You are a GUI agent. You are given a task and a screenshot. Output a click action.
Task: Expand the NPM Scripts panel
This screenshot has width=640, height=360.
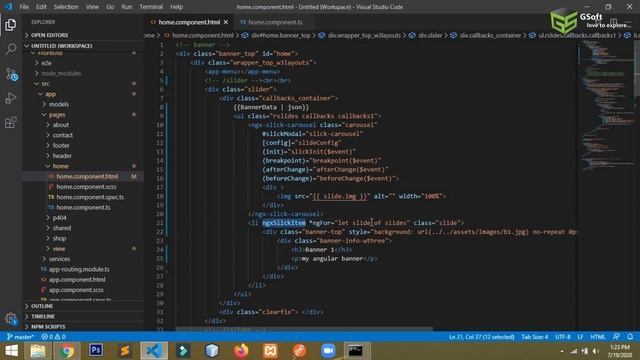[x=83, y=327]
